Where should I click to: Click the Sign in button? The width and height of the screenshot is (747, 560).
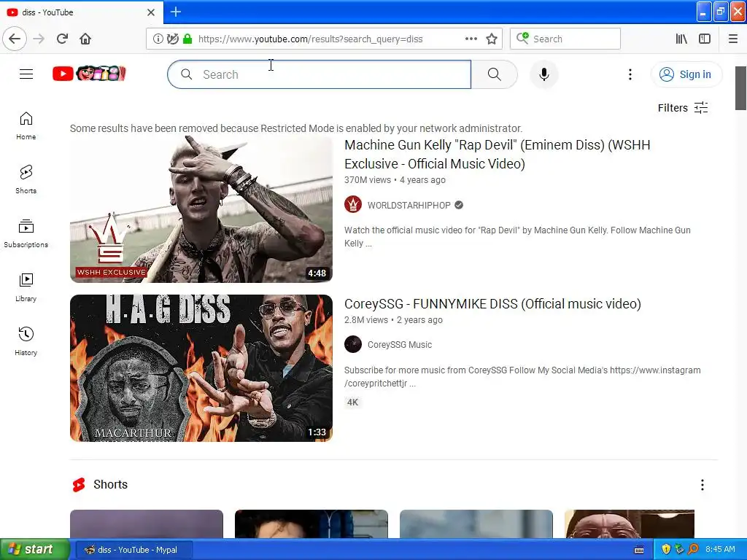[686, 74]
